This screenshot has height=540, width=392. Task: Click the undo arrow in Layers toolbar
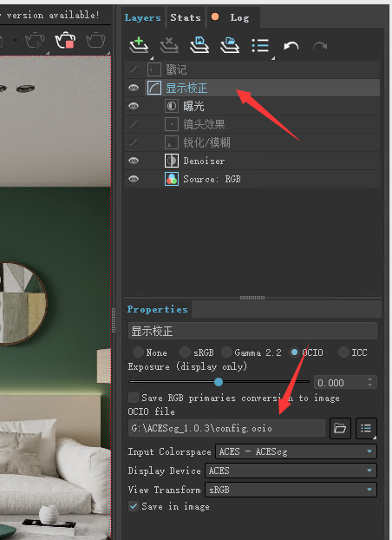point(291,45)
